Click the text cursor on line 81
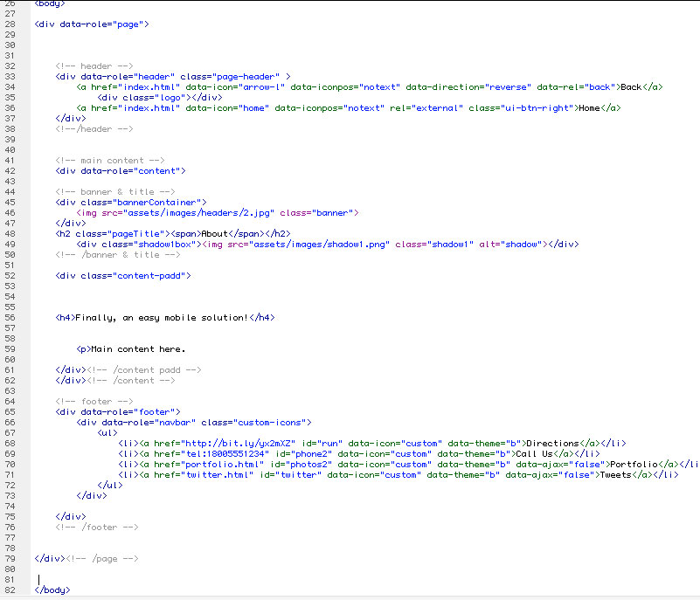This screenshot has width=700, height=600. click(x=38, y=580)
